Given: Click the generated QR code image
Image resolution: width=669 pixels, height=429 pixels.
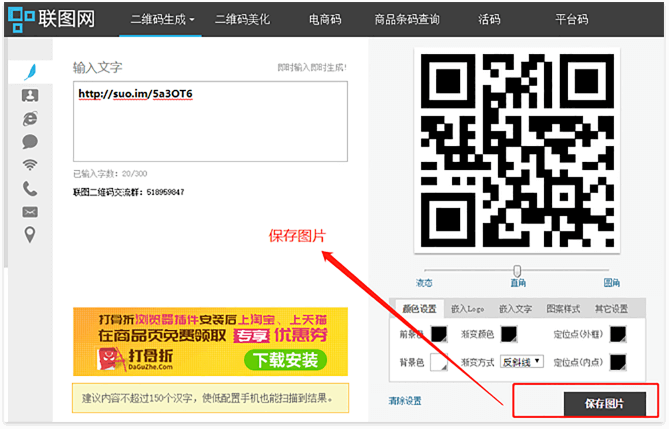Looking at the screenshot, I should (517, 151).
